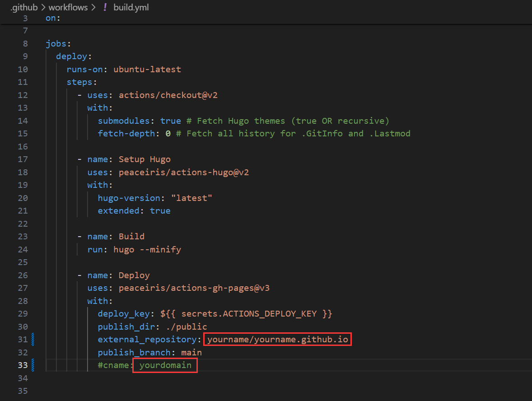
Task: Place cursor on the hugo --minify command
Action: [147, 249]
